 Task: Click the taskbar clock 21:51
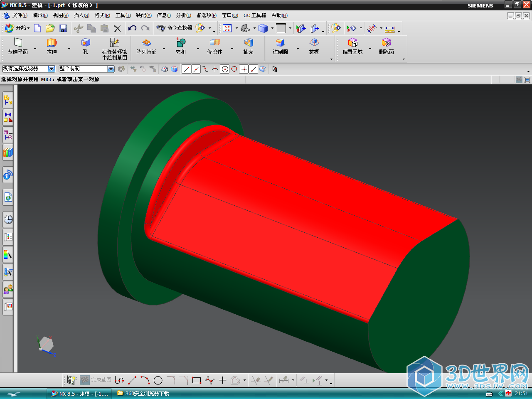[x=521, y=394]
